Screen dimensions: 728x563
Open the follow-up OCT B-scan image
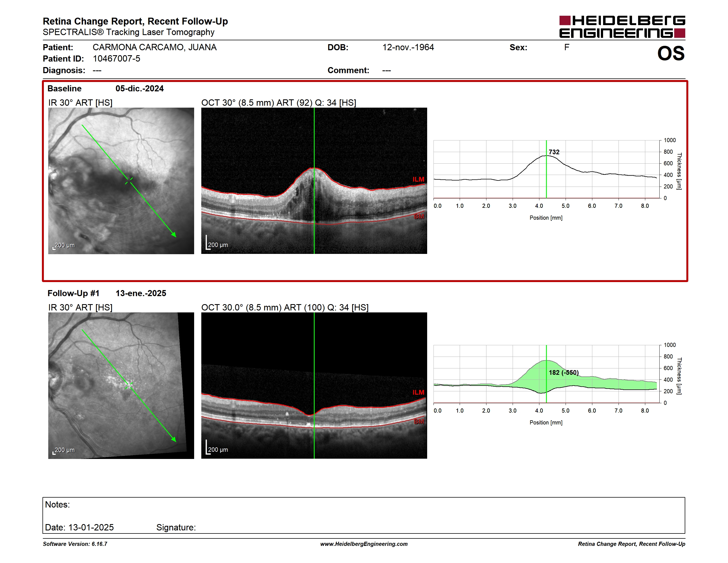pyautogui.click(x=314, y=386)
